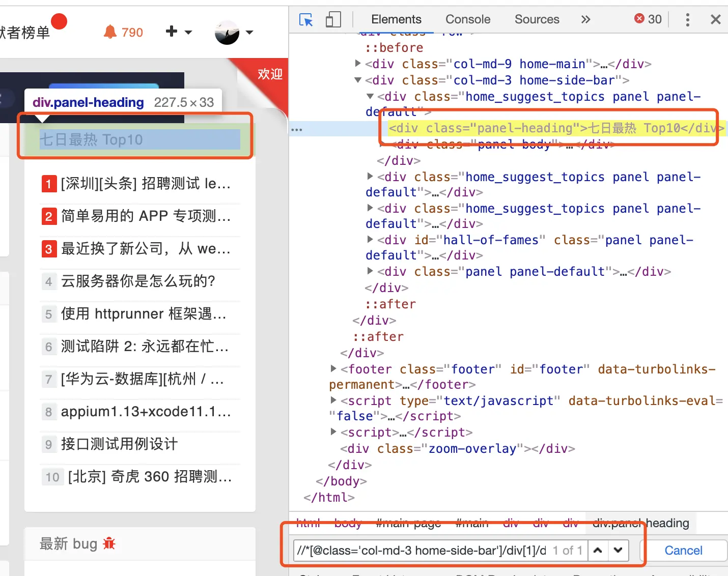Open topic 4 云服务器你是怎么玩的
The width and height of the screenshot is (728, 576).
pos(138,281)
